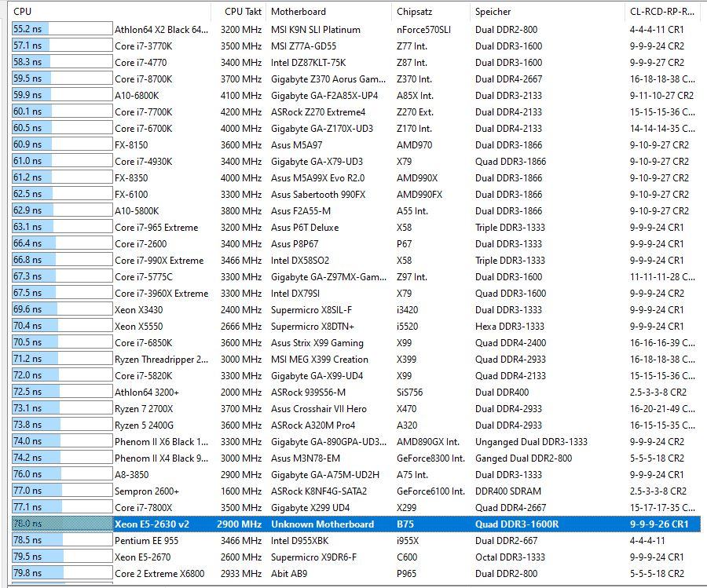
Task: Select the highlighted Xeon E5-2630 v2 entry
Action: click(x=152, y=524)
